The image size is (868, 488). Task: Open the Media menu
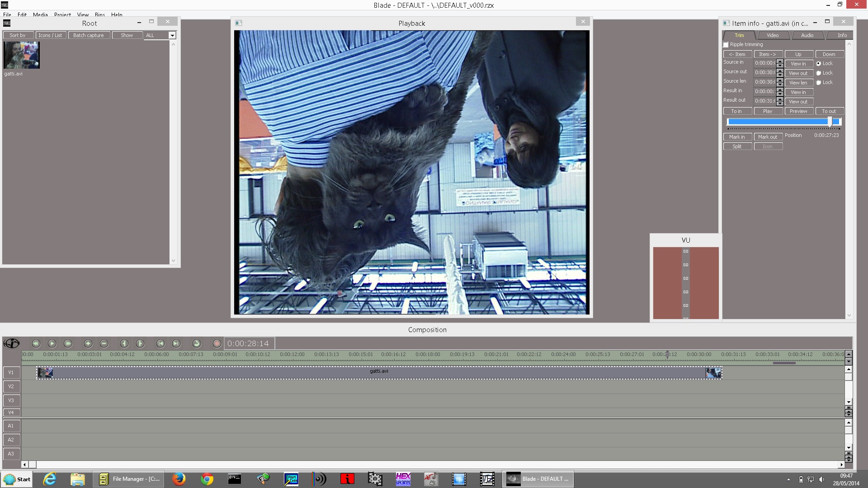click(x=40, y=14)
